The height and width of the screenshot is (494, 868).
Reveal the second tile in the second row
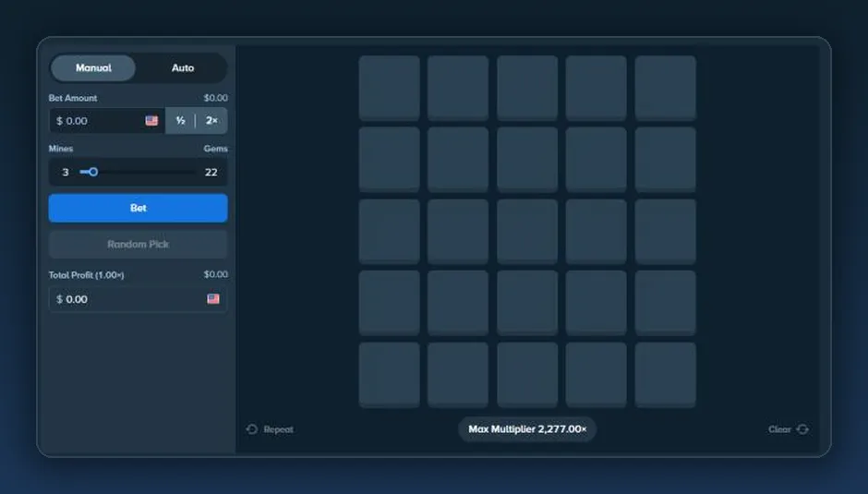(458, 160)
